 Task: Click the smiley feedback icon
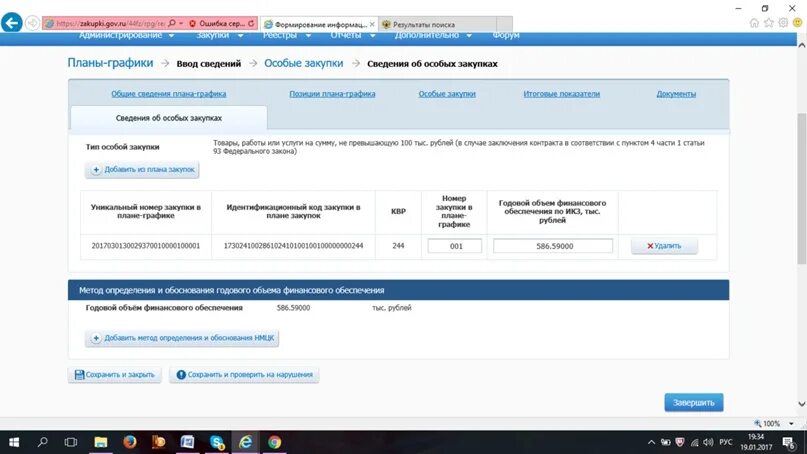click(x=797, y=23)
